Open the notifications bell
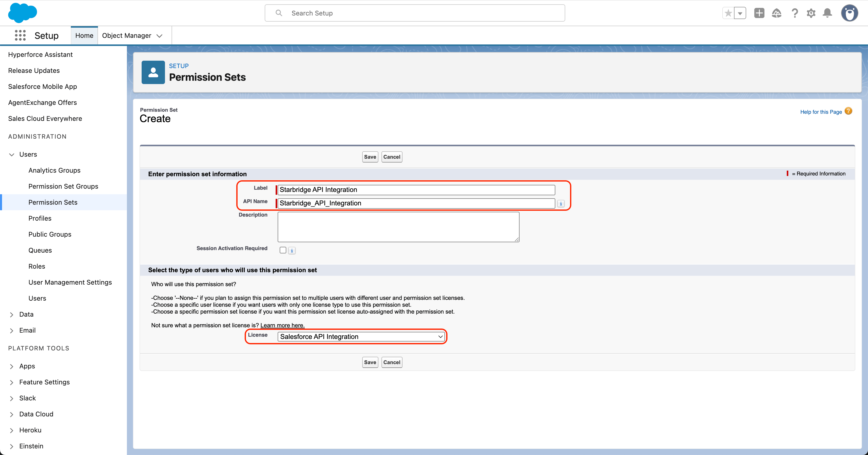The image size is (868, 455). [x=827, y=13]
